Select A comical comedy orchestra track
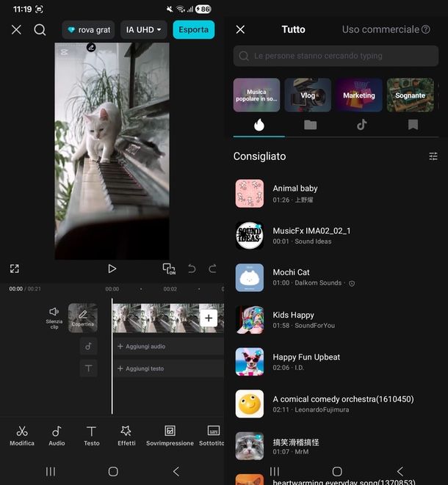Viewport: 448px width, 485px height. click(336, 404)
